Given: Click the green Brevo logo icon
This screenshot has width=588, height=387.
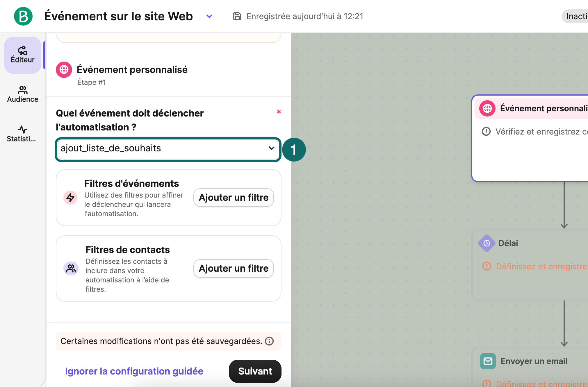Looking at the screenshot, I should (23, 16).
